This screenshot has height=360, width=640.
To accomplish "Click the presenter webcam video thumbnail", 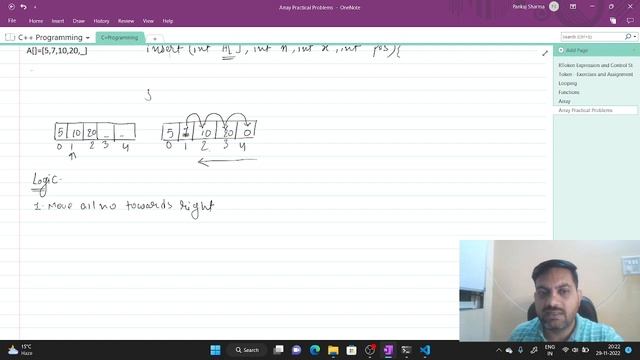I will click(549, 290).
